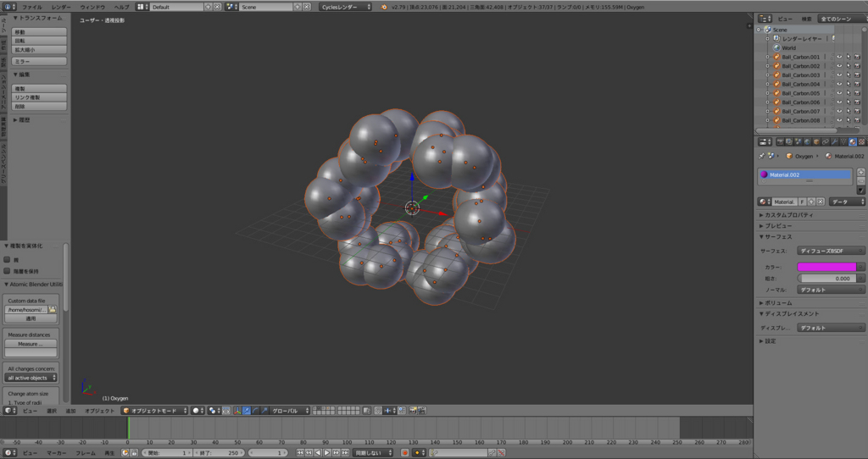The height and width of the screenshot is (459, 868).
Task: Click the magenta カラー color swatch
Action: click(x=826, y=267)
